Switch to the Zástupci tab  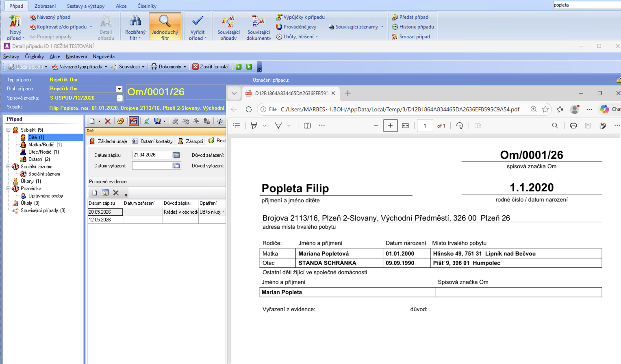191,141
